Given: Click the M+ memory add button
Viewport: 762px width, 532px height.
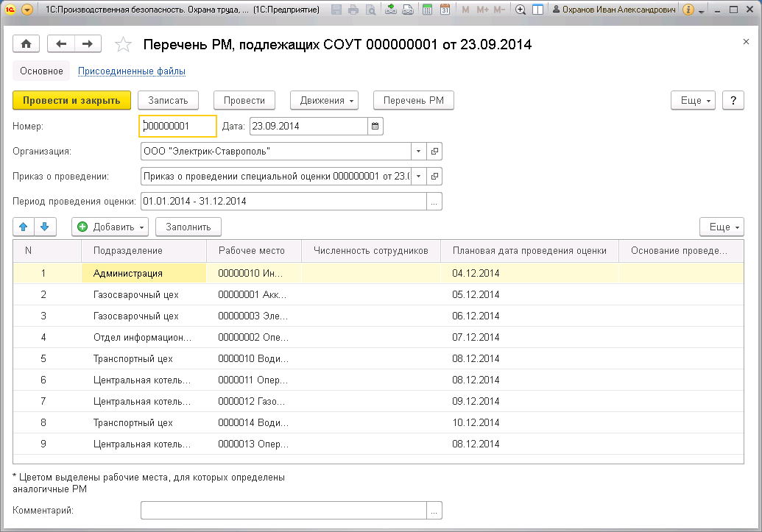Looking at the screenshot, I should pos(482,10).
